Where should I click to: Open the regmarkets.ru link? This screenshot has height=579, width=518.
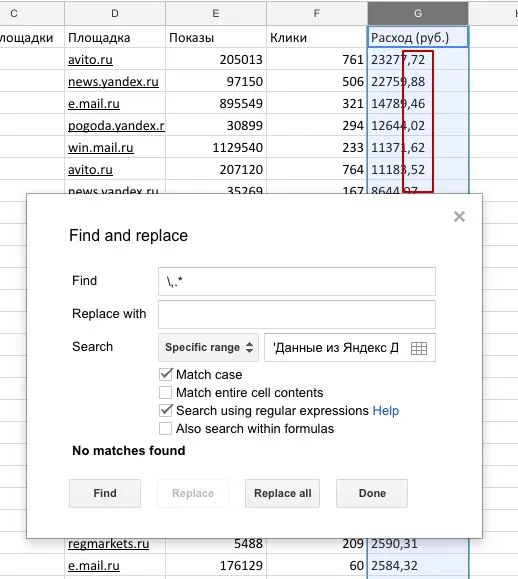point(109,544)
